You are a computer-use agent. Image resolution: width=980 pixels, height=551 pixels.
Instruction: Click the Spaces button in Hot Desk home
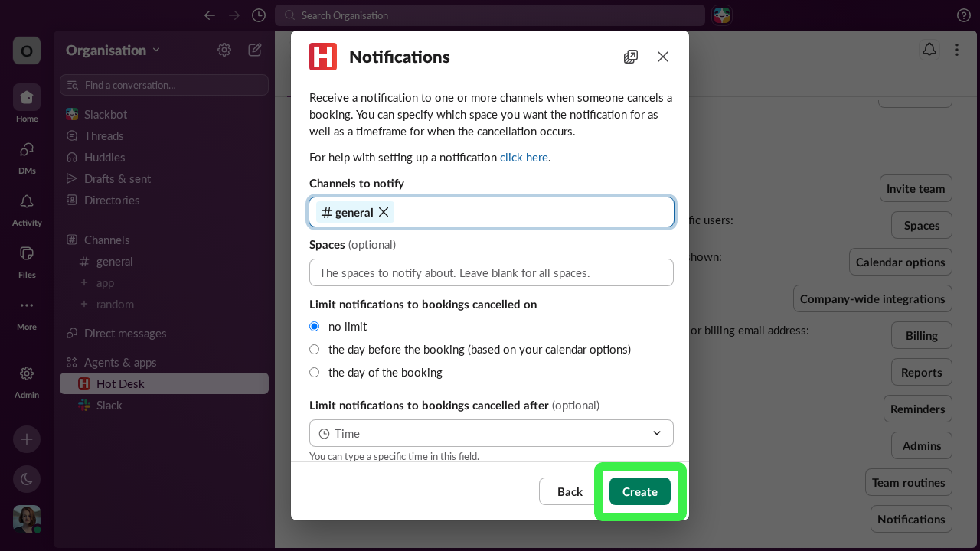(x=922, y=225)
